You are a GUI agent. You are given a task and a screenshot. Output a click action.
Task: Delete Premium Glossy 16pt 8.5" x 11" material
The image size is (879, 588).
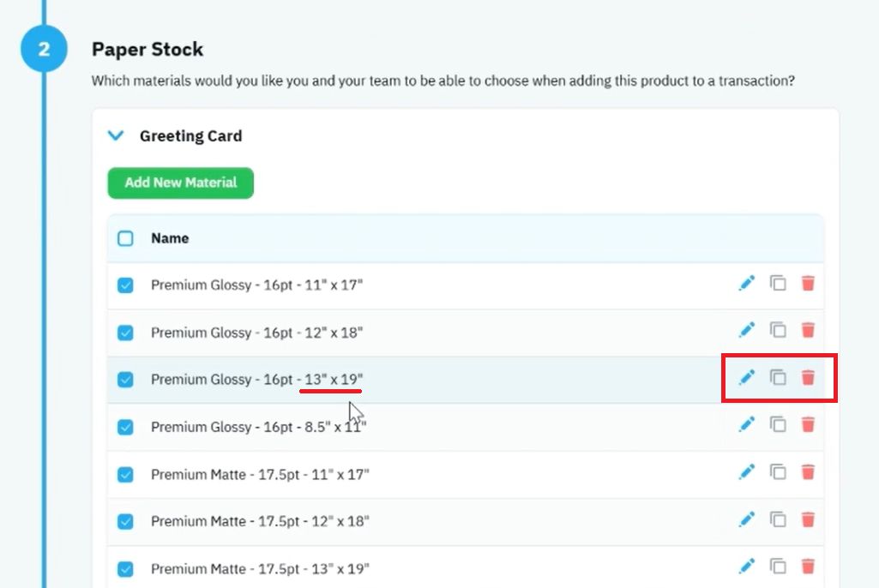tap(808, 425)
